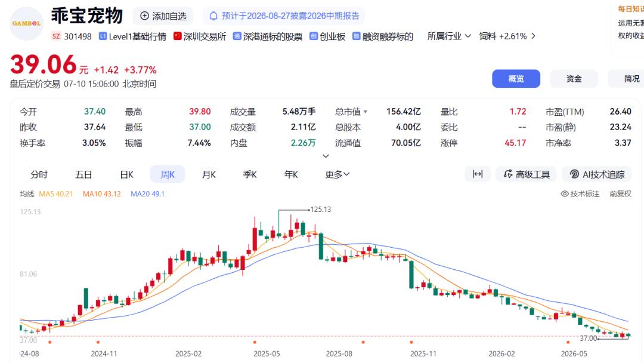Select the 年K chart tab

291,174
